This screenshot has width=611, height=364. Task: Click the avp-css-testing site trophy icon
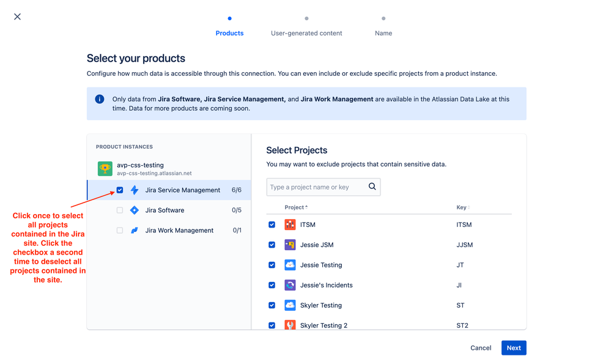click(105, 169)
